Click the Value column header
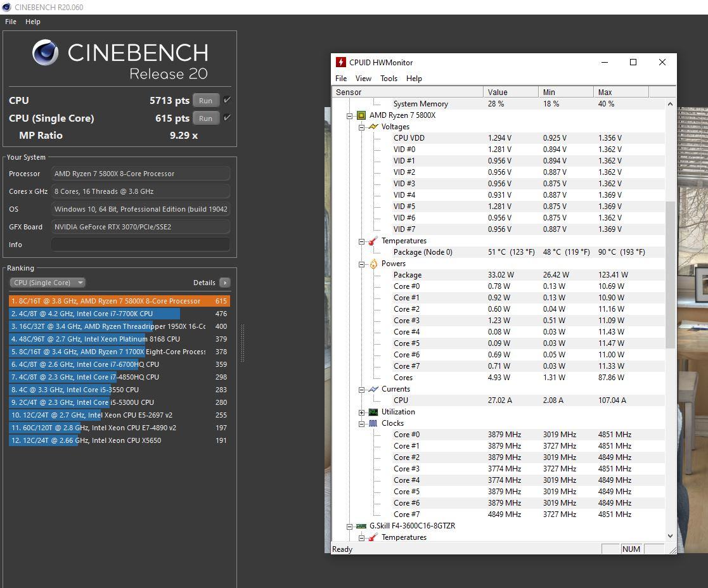 [x=511, y=92]
